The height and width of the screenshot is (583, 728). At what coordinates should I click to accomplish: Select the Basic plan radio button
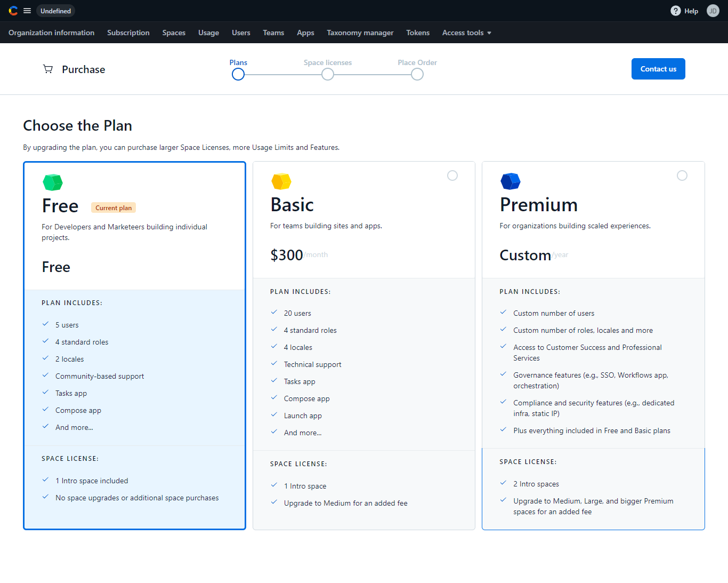coord(452,175)
